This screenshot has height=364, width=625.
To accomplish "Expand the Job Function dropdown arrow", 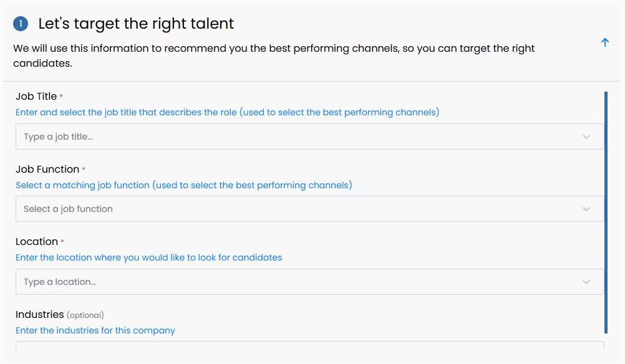I will point(586,209).
